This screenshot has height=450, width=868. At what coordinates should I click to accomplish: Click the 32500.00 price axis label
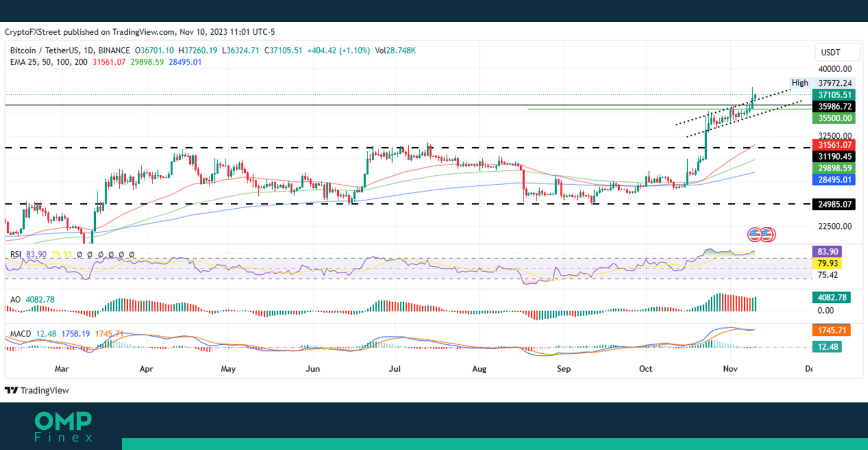pos(834,136)
